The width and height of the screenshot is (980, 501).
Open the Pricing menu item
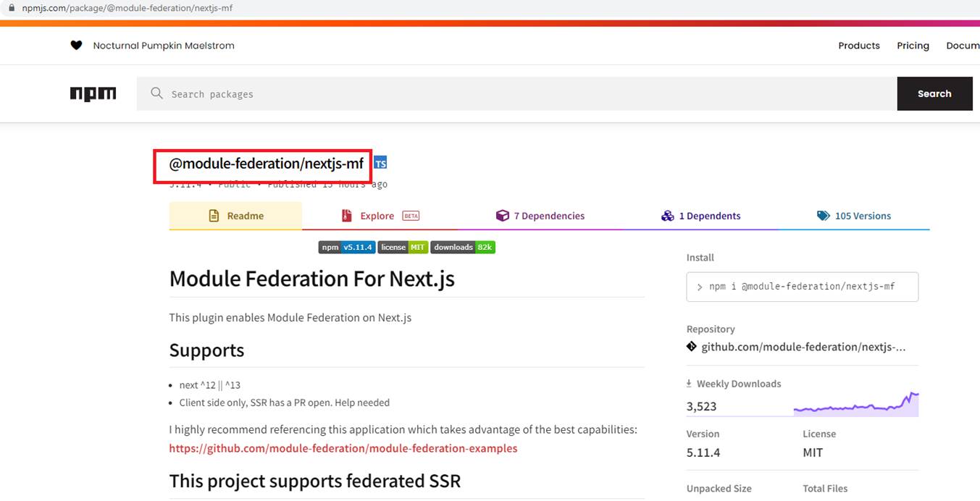point(913,46)
